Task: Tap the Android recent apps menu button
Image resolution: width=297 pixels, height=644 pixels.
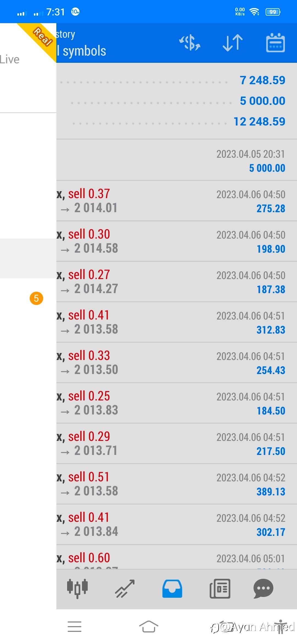Action: point(75,627)
